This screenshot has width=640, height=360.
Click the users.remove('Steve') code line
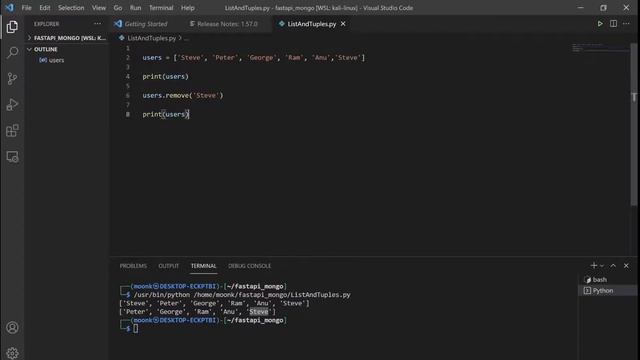click(182, 96)
